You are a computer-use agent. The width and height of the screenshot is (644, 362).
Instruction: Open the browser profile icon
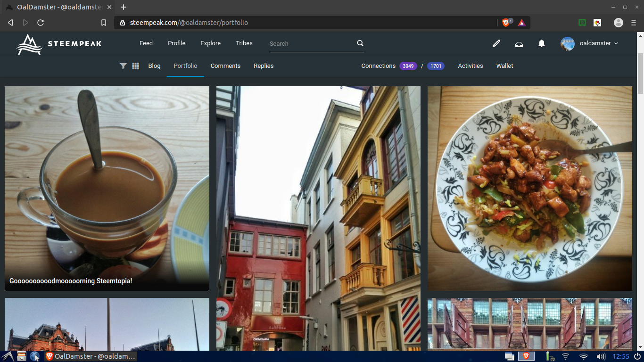[619, 22]
